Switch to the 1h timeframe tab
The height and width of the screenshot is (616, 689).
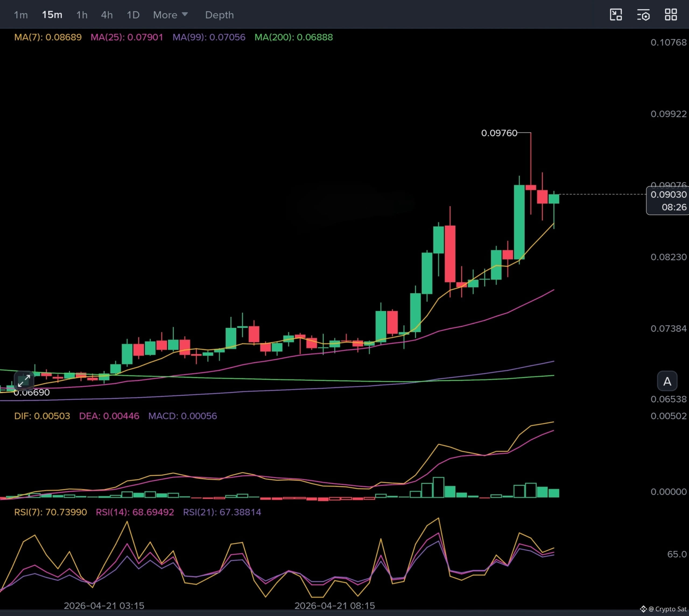(x=82, y=15)
